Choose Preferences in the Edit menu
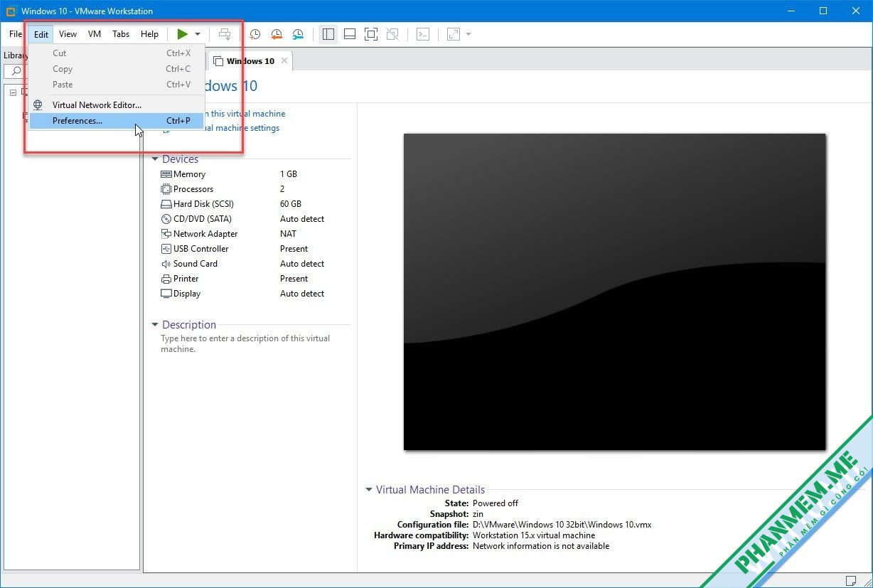 coord(117,121)
